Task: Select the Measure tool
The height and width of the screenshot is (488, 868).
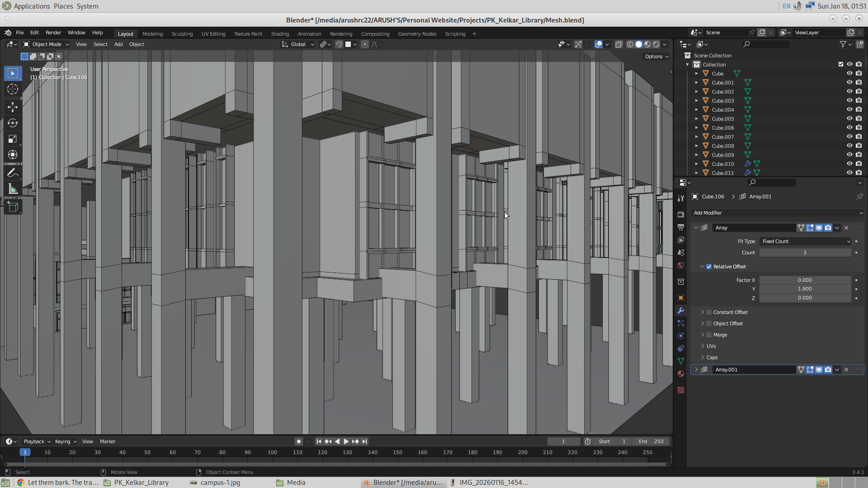Action: [13, 189]
